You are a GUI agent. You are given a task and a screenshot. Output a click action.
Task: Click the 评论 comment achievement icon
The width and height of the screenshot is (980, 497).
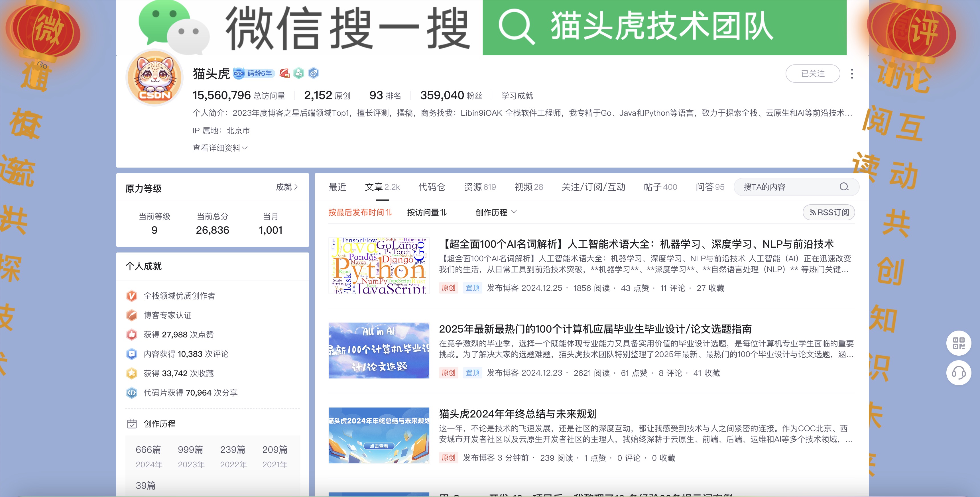[132, 354]
